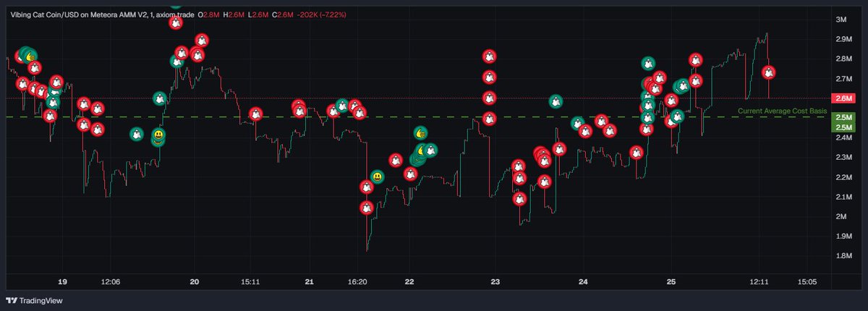Click the highest red marker right of date 25
Screen dimensions: 868x311
(x=695, y=60)
